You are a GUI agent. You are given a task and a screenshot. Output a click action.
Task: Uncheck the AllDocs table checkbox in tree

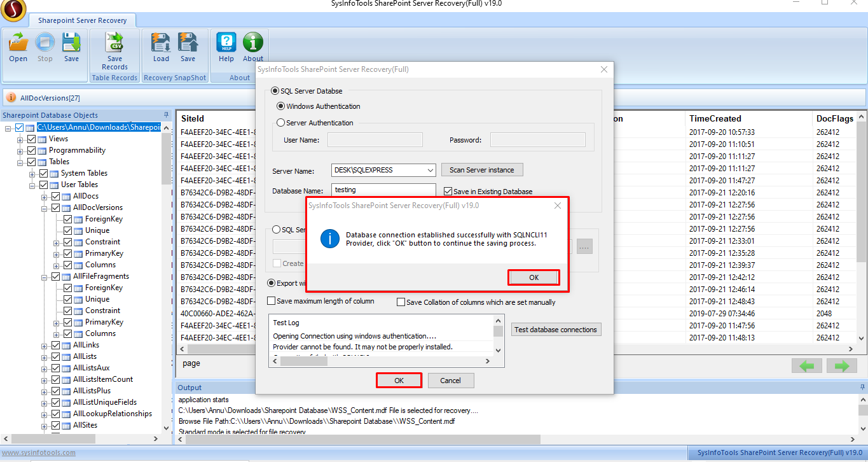point(56,196)
